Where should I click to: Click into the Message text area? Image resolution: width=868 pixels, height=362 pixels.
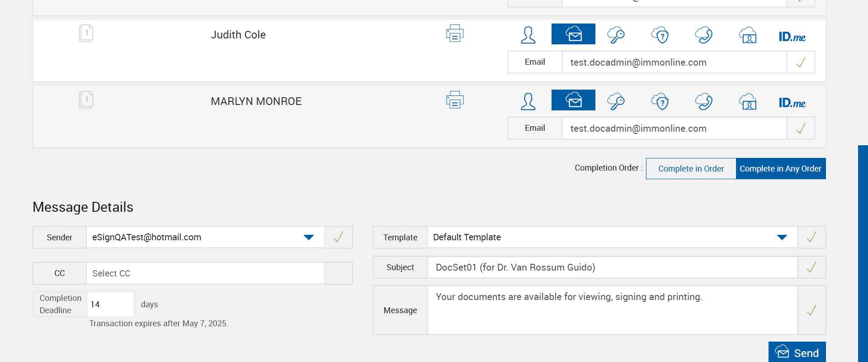tap(612, 310)
